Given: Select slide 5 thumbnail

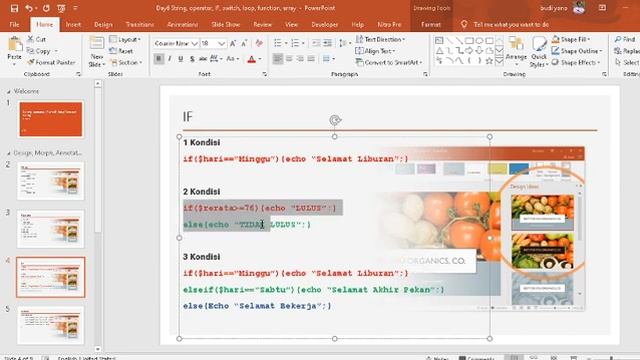Looking at the screenshot, I should click(x=51, y=326).
